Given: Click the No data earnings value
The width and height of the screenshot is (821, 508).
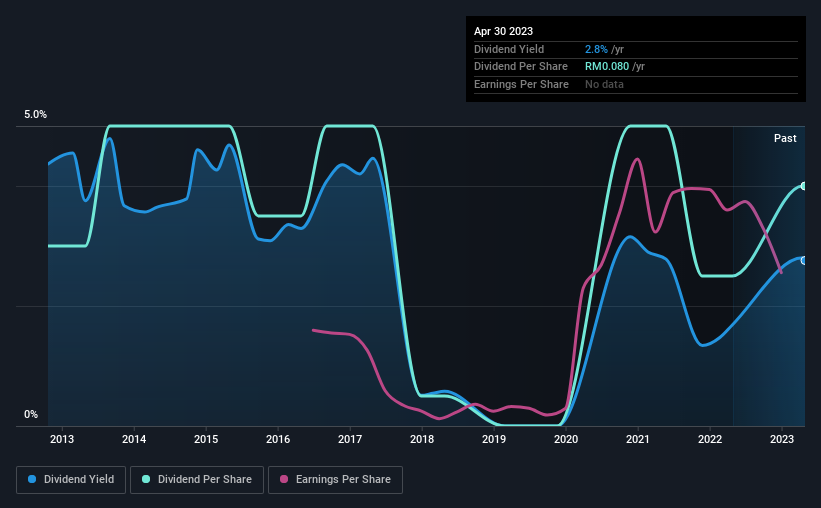Looking at the screenshot, I should click(x=604, y=84).
